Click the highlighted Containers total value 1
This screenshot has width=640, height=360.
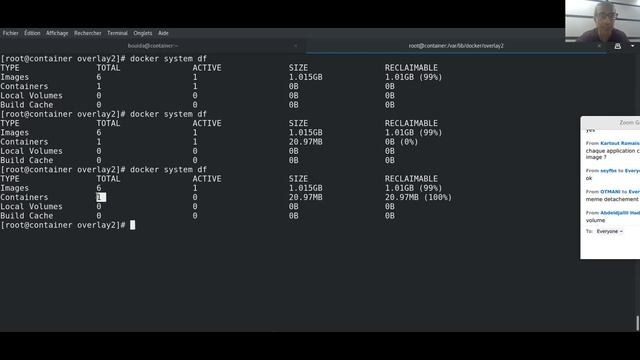[101, 197]
